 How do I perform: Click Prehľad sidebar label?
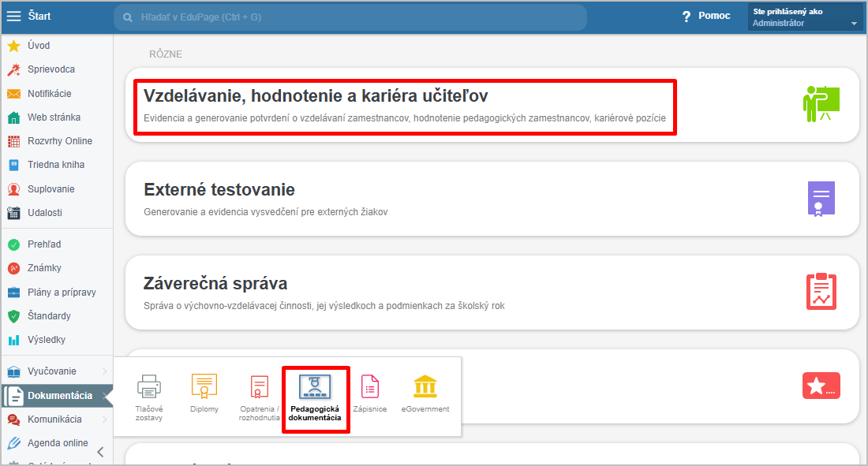(x=44, y=244)
